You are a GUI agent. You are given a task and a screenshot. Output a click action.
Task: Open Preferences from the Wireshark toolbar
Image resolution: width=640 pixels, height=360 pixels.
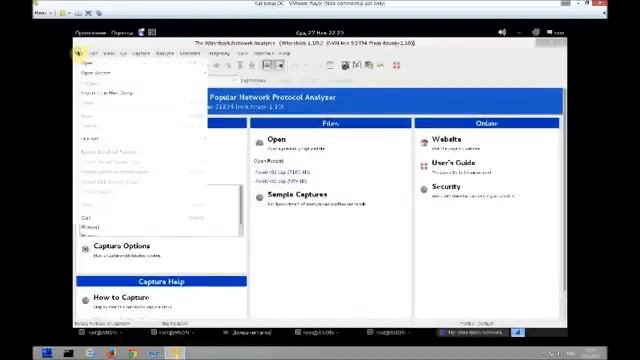click(x=381, y=65)
